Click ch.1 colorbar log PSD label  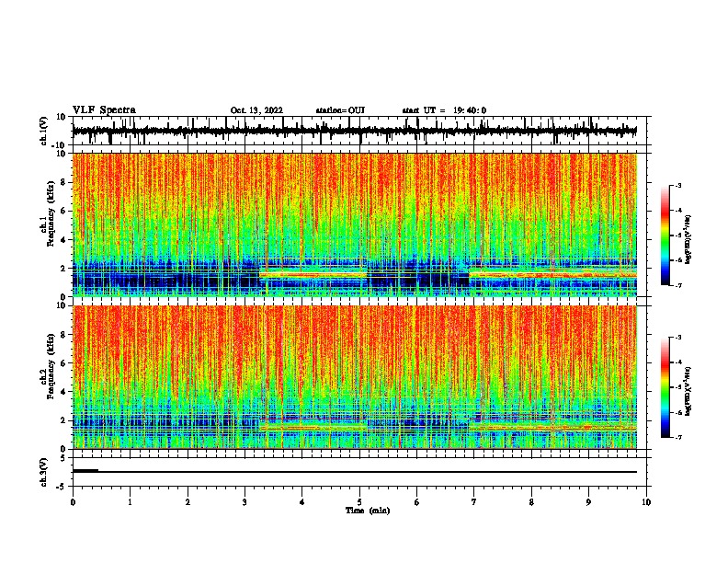(x=688, y=239)
